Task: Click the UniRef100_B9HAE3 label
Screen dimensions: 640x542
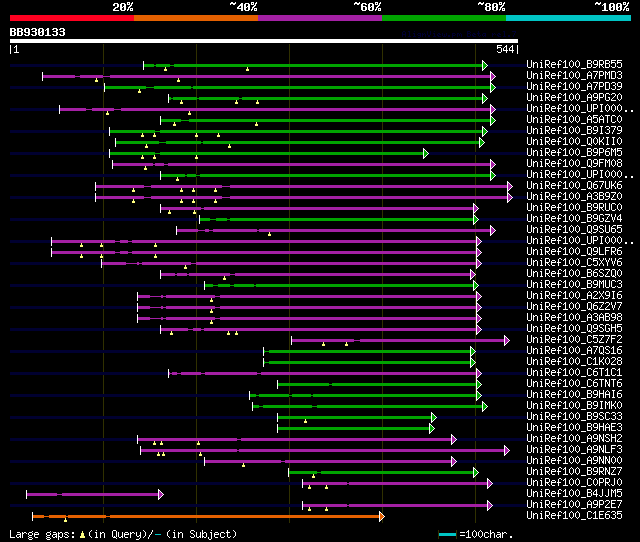Action: (x=574, y=428)
